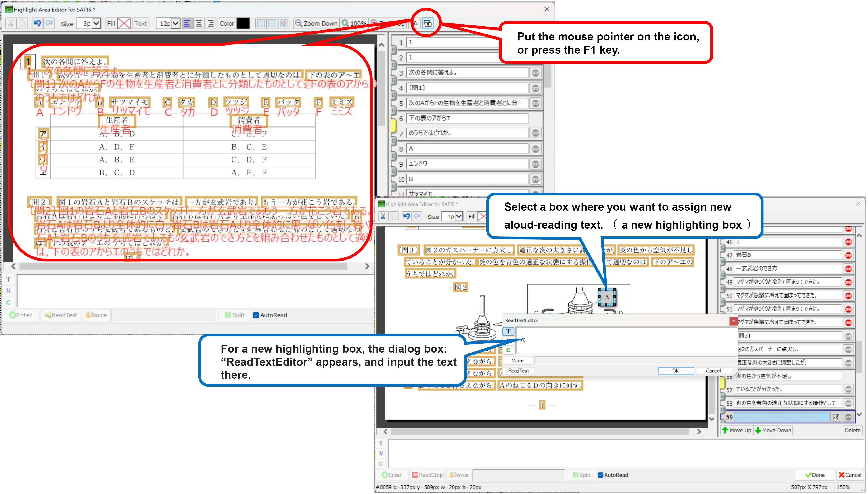
Task: Click the M icon in upper window bottom panel
Action: click(8, 291)
